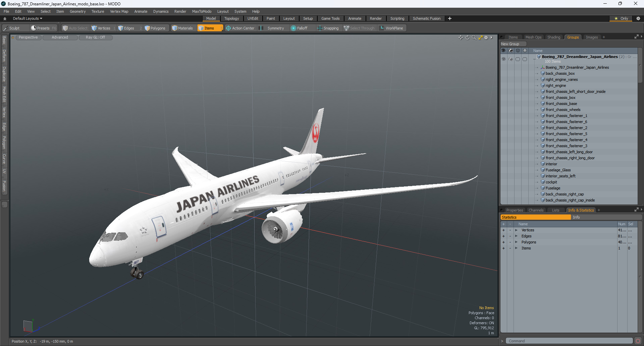Image resolution: width=644 pixels, height=346 pixels.
Task: Click the plus button on Vertices row
Action: click(503, 230)
